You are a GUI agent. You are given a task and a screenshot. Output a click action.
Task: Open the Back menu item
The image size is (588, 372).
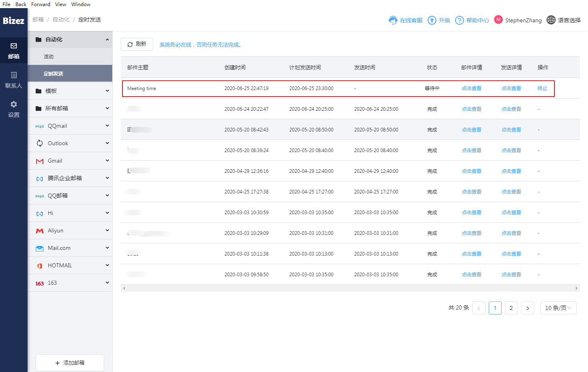[x=21, y=4]
